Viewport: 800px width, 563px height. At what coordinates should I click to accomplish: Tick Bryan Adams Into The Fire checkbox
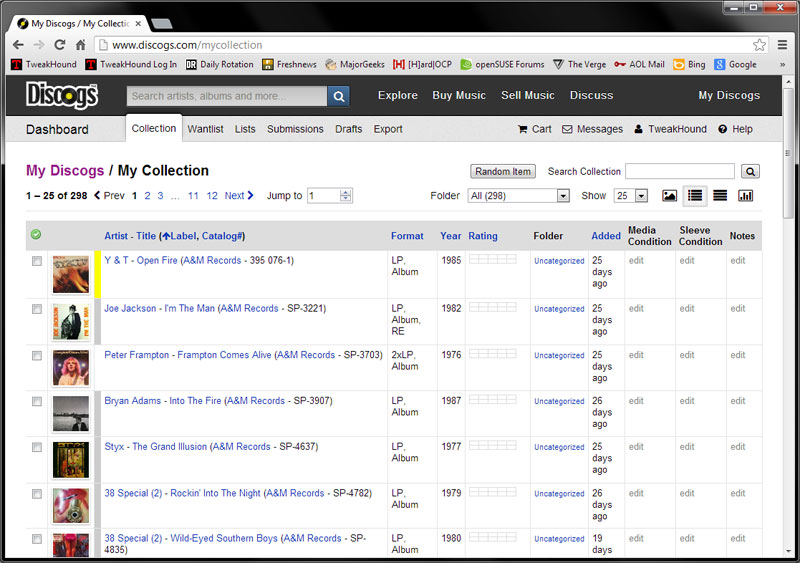coord(37,402)
